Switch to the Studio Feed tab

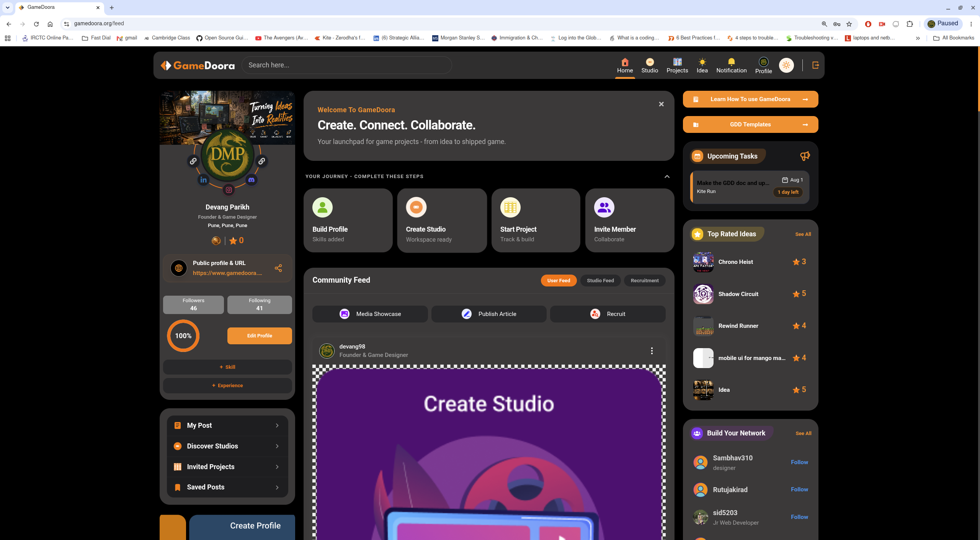pyautogui.click(x=600, y=280)
